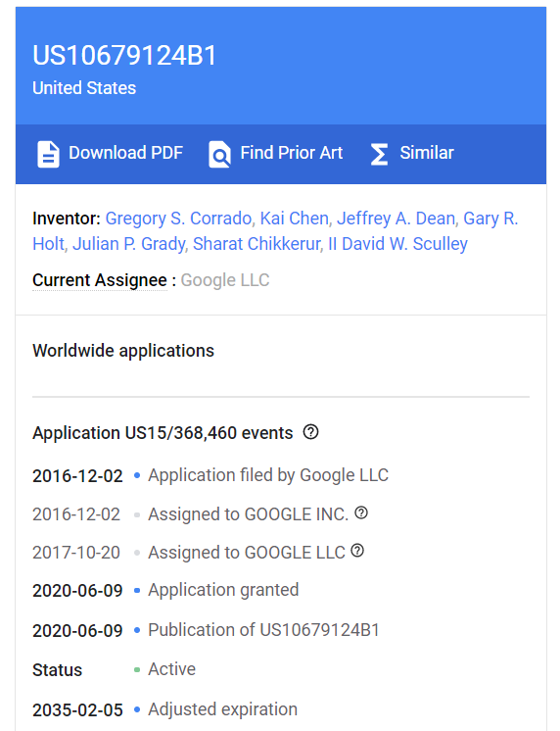Open inventor Gregory S. Corrado link

pos(179,219)
